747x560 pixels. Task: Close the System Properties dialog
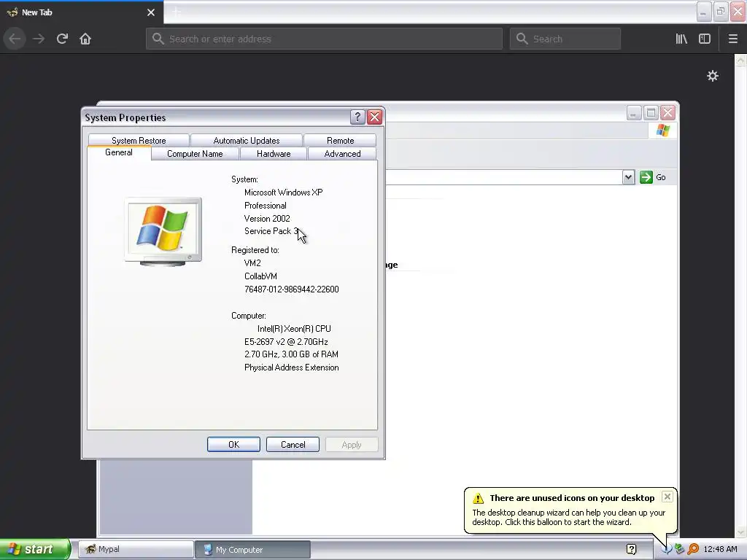(x=375, y=117)
